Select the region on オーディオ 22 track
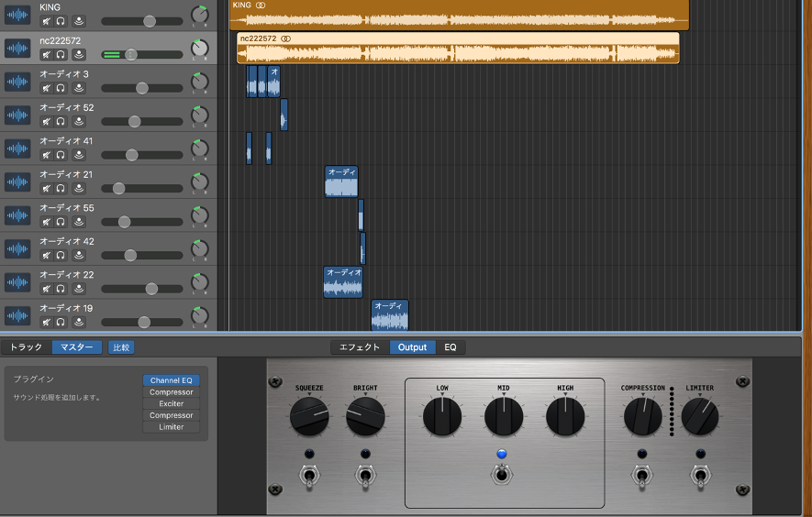The height and width of the screenshot is (517, 812). pyautogui.click(x=343, y=282)
